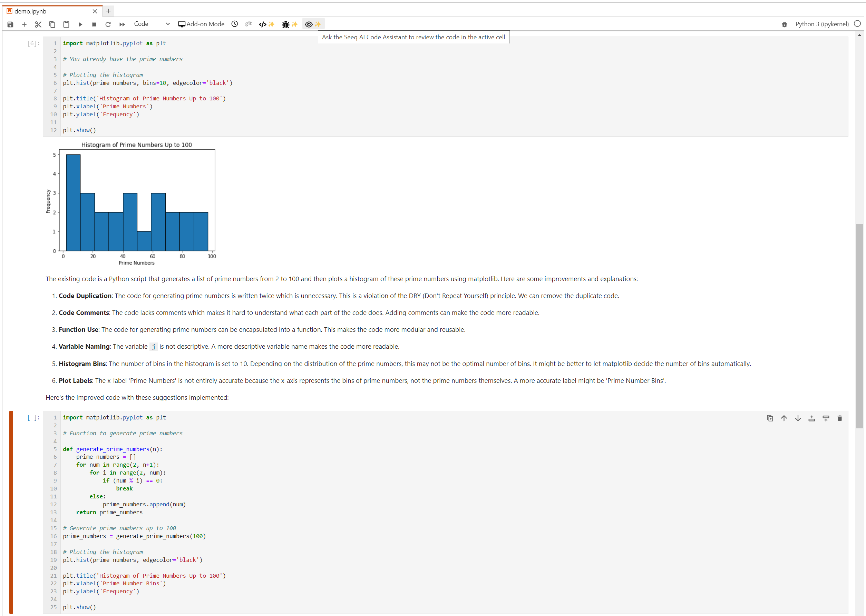The image size is (866, 616).
Task: Open the Code cell type dropdown
Action: click(152, 24)
